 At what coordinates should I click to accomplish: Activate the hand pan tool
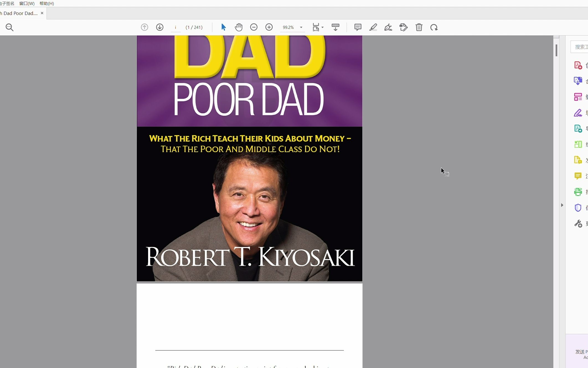point(239,27)
